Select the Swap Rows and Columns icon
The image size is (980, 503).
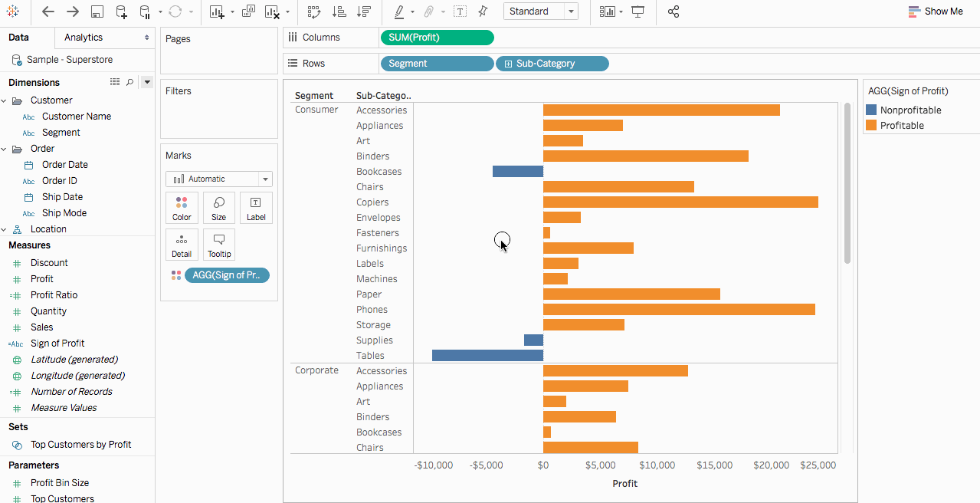click(x=314, y=12)
